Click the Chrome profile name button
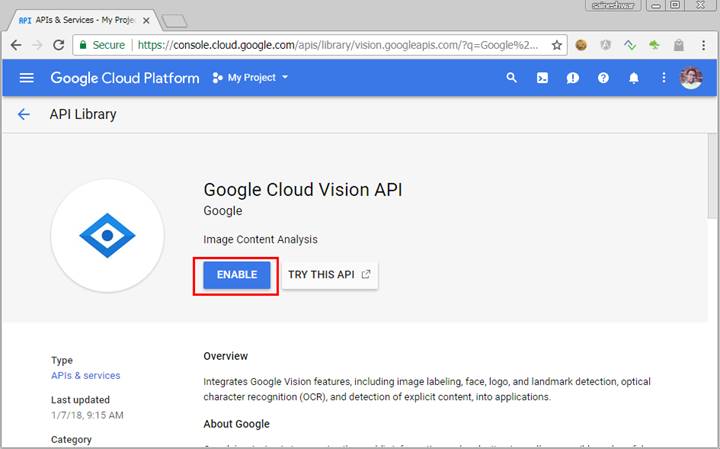Image resolution: width=720 pixels, height=449 pixels. (x=613, y=6)
